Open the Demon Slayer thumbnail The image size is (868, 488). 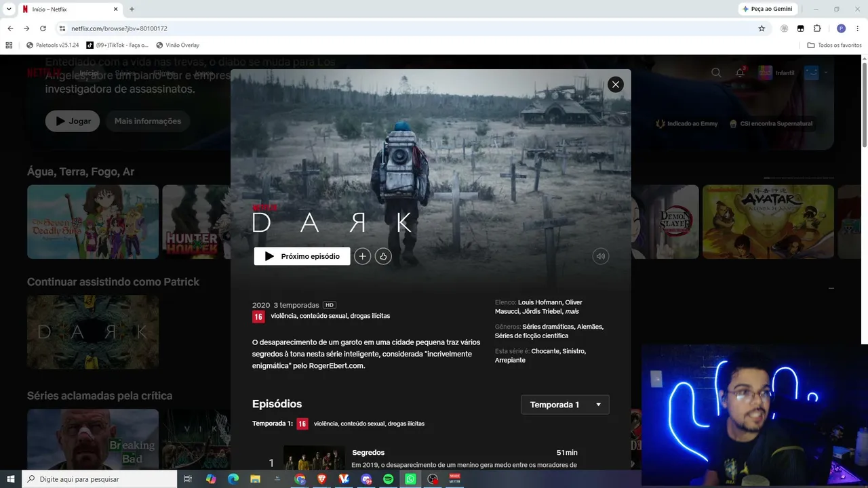pyautogui.click(x=665, y=222)
